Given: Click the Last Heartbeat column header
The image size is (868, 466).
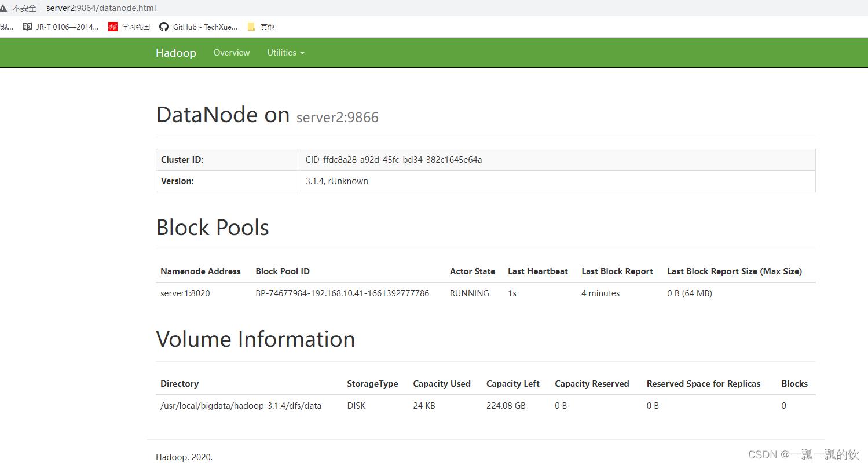Looking at the screenshot, I should [x=538, y=271].
